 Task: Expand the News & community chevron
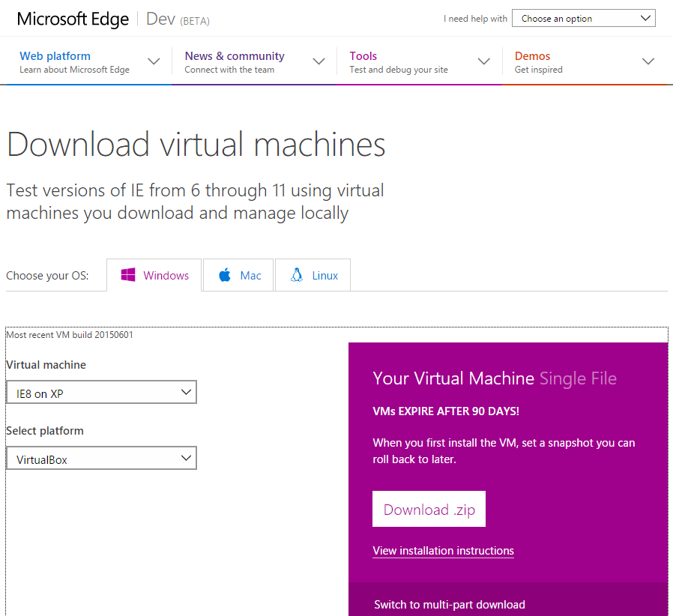point(319,61)
